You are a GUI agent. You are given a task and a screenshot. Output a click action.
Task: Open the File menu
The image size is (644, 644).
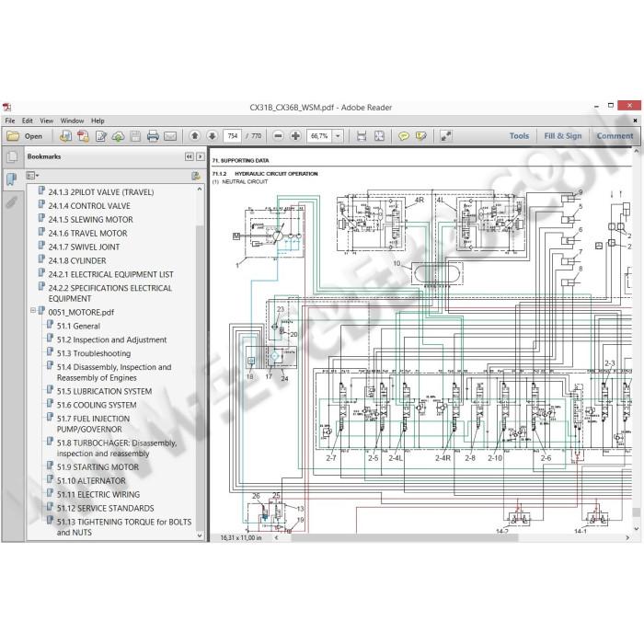pos(10,121)
